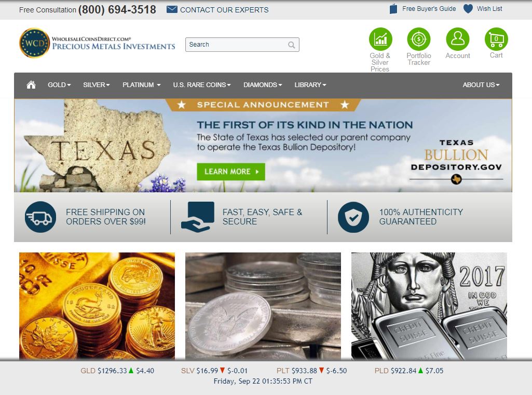Viewport: 532px width, 395px height.
Task: View the shopping Cart icon
Action: (x=496, y=39)
